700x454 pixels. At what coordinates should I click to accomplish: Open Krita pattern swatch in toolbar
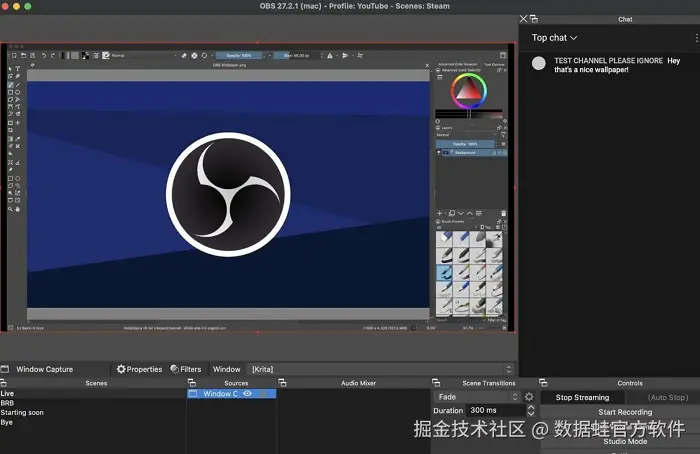coord(75,55)
